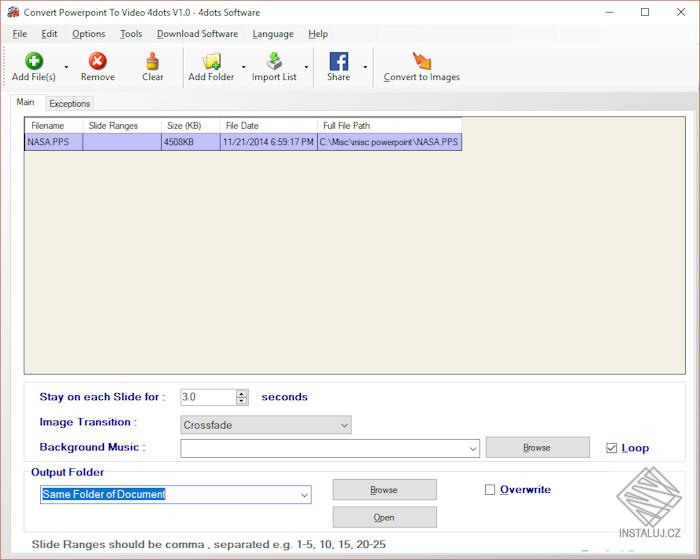Expand the Add Folder dropdown arrow
This screenshot has height=560, width=700.
point(244,67)
